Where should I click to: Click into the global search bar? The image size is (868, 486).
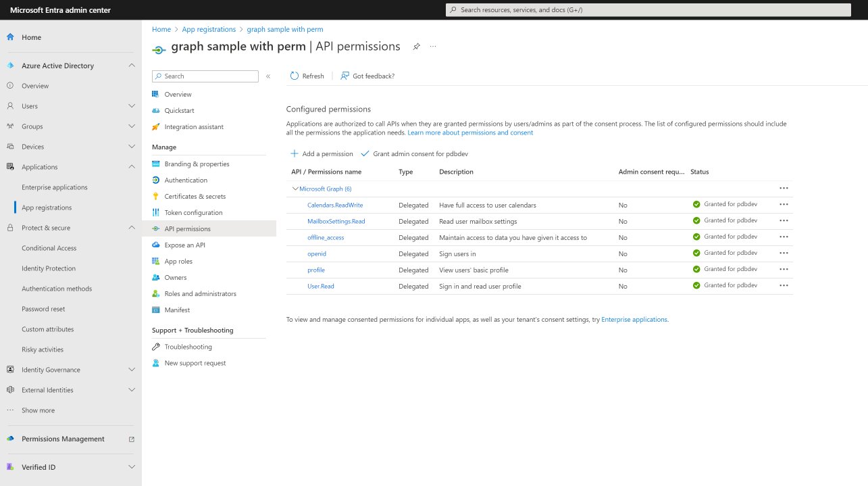coord(648,9)
